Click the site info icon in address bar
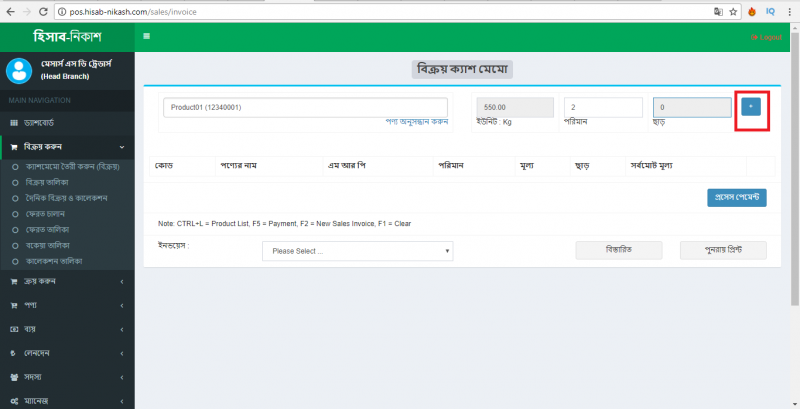Viewport: 800px width, 409px height. coord(62,12)
